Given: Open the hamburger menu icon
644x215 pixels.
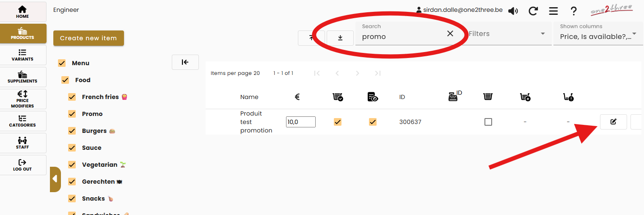Looking at the screenshot, I should coord(553,11).
